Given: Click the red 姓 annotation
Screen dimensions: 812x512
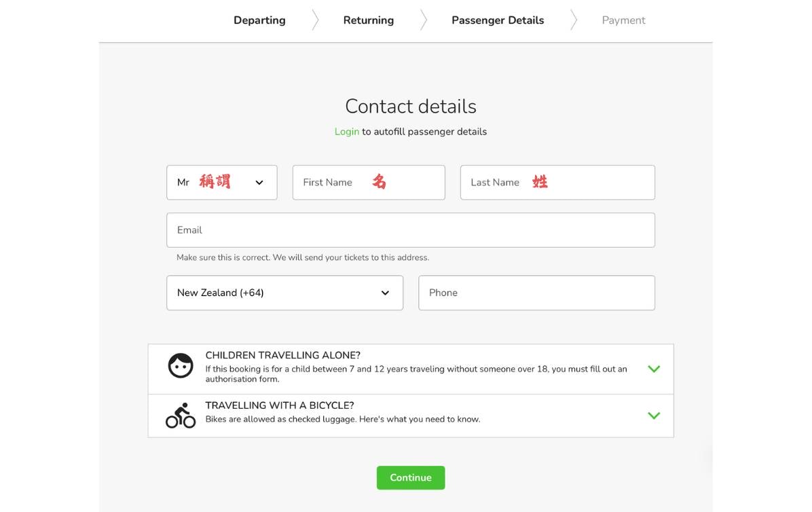Looking at the screenshot, I should (x=540, y=182).
